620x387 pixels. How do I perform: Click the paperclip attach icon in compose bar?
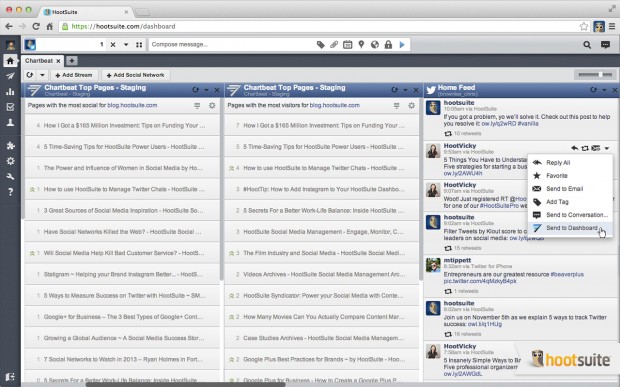pyautogui.click(x=334, y=45)
